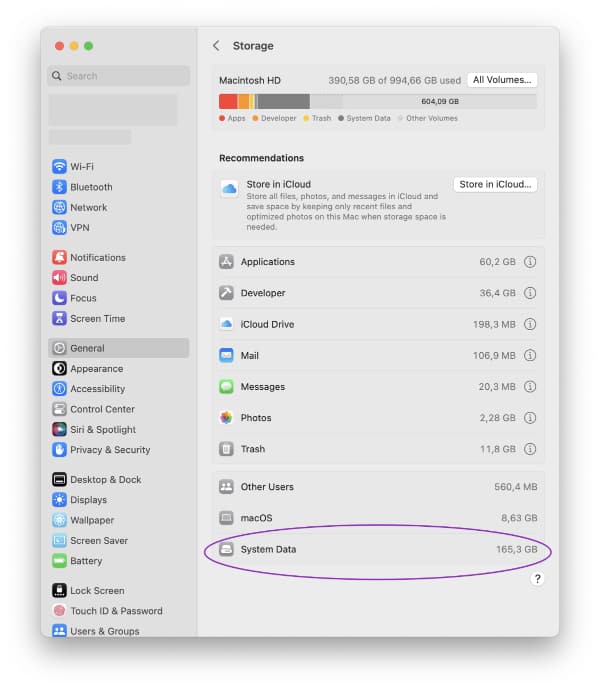Select the Other Users row

click(378, 487)
